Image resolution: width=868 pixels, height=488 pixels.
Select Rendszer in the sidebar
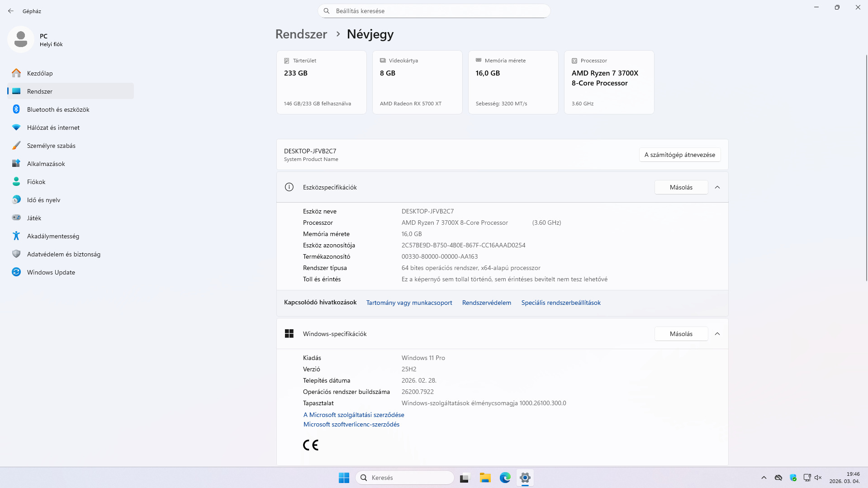[x=71, y=91]
